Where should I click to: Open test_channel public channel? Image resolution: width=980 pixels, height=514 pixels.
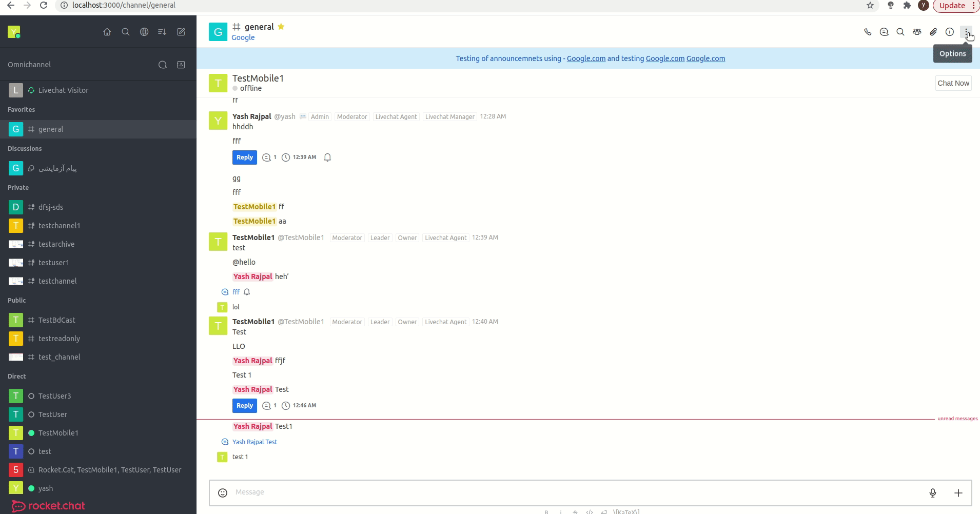point(98,357)
